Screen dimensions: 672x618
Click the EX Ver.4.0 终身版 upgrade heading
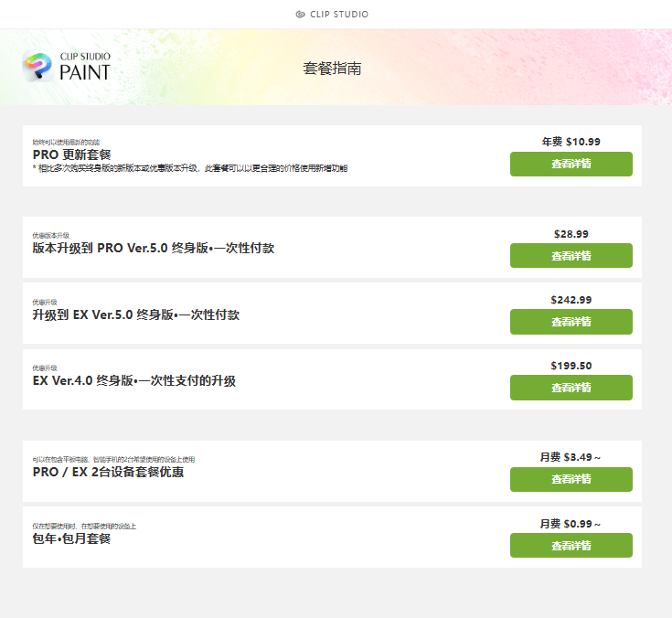(x=134, y=380)
